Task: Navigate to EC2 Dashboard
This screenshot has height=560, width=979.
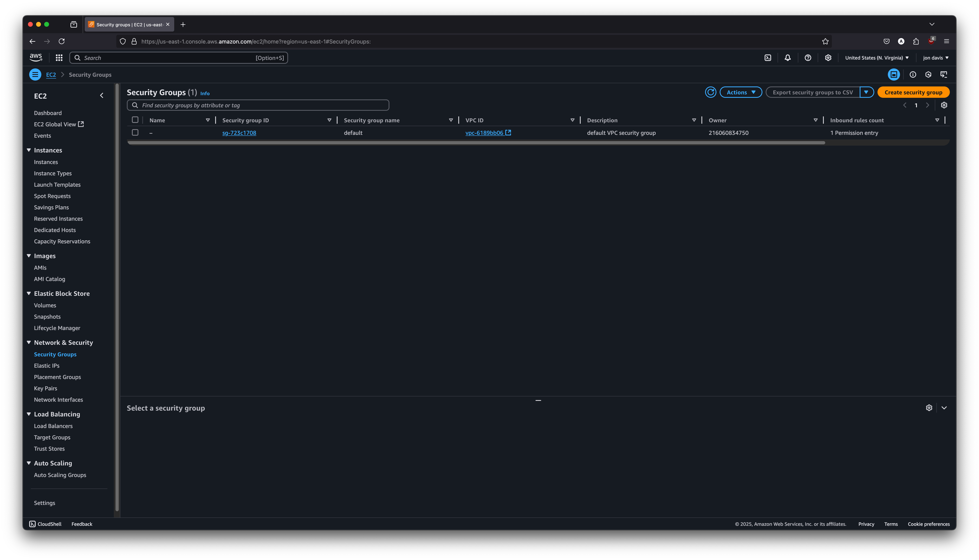Action: point(48,113)
